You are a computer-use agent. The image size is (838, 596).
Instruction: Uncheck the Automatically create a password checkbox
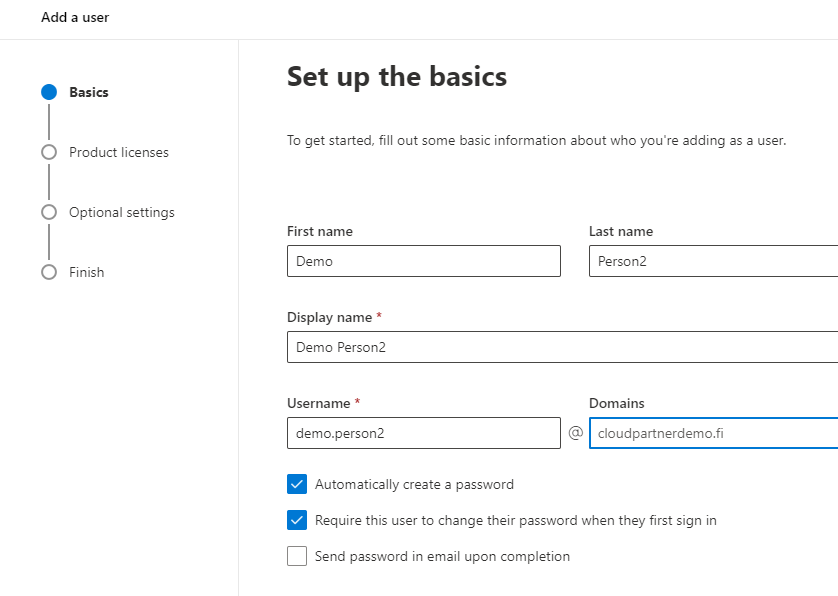297,485
